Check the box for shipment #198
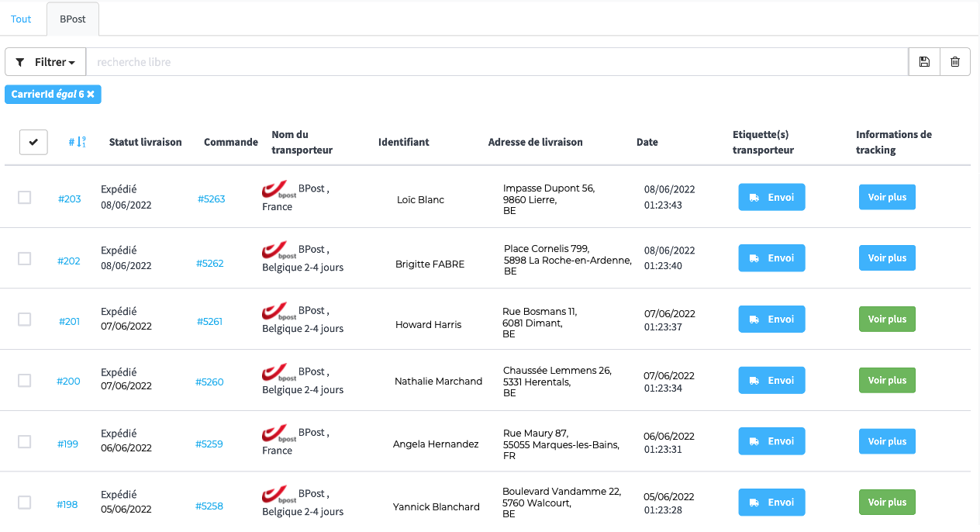 point(25,503)
